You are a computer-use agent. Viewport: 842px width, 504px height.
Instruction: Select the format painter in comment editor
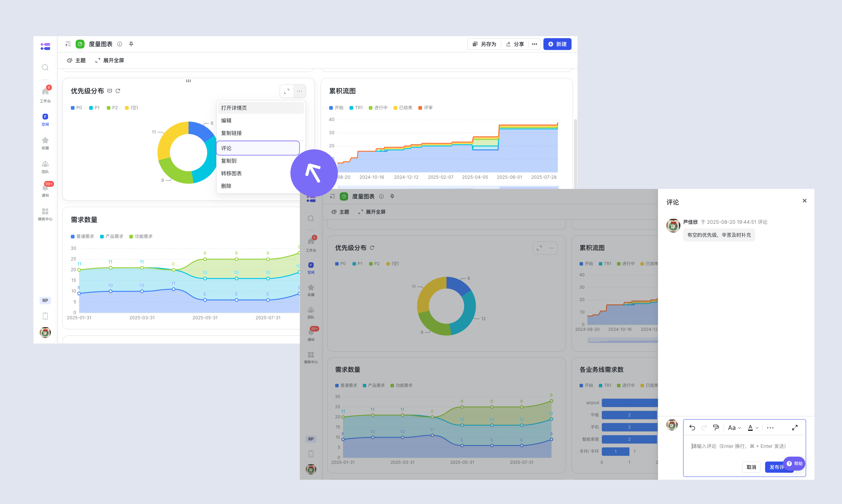point(716,428)
